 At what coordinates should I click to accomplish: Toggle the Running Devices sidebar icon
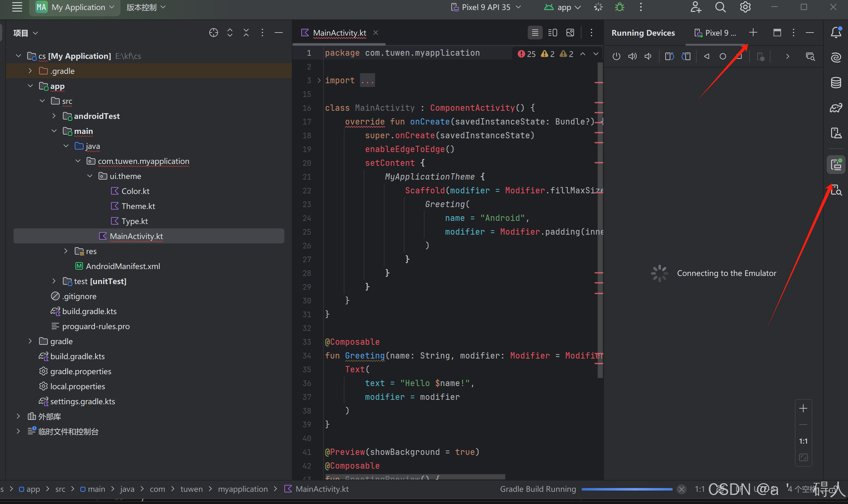836,165
